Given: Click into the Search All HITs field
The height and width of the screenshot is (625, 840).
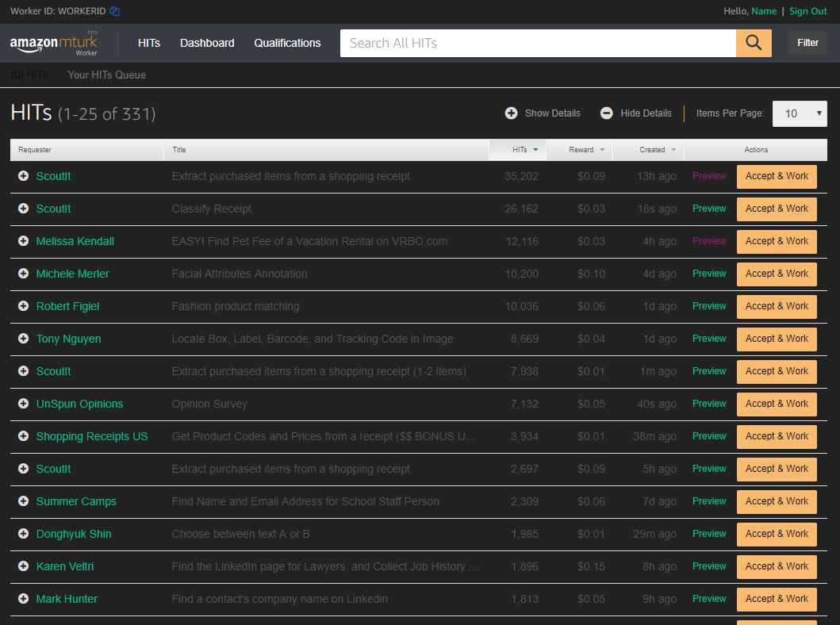Looking at the screenshot, I should coord(538,43).
